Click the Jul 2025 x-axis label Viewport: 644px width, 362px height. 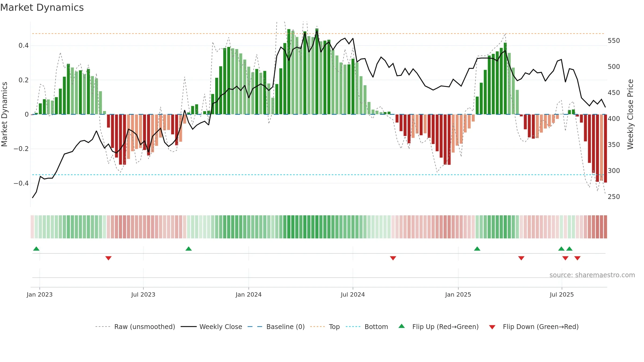[562, 294]
